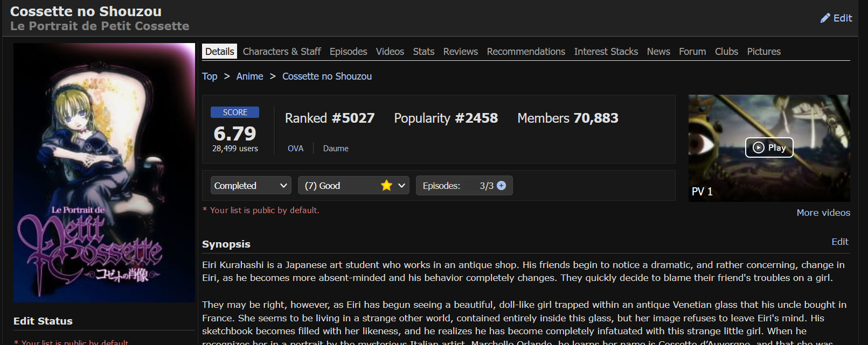Click the Synopsis heading
The width and height of the screenshot is (868, 345).
pyautogui.click(x=226, y=244)
